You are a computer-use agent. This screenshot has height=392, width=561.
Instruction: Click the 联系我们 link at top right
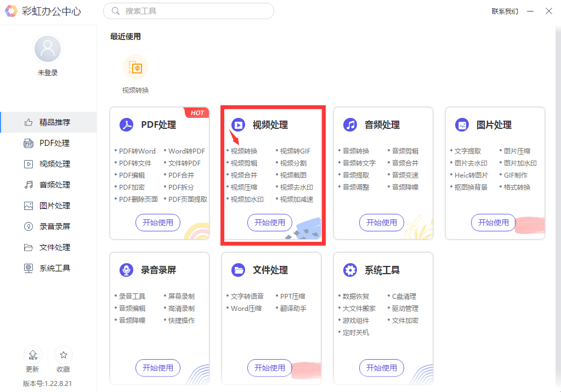click(x=504, y=10)
